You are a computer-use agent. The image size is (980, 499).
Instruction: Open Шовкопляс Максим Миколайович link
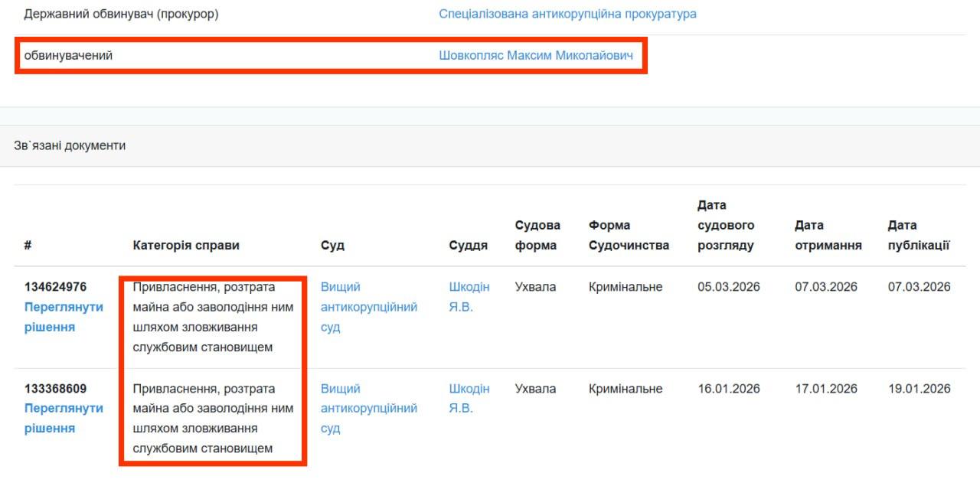[x=536, y=55]
